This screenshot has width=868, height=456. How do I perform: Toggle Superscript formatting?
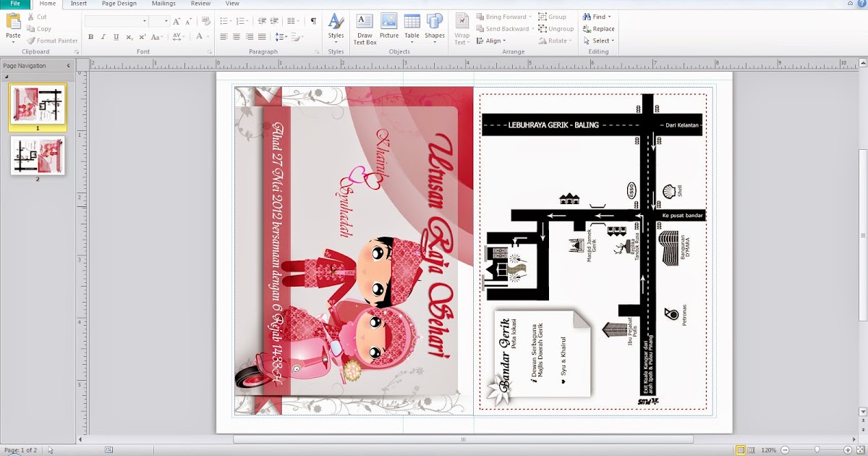[141, 37]
